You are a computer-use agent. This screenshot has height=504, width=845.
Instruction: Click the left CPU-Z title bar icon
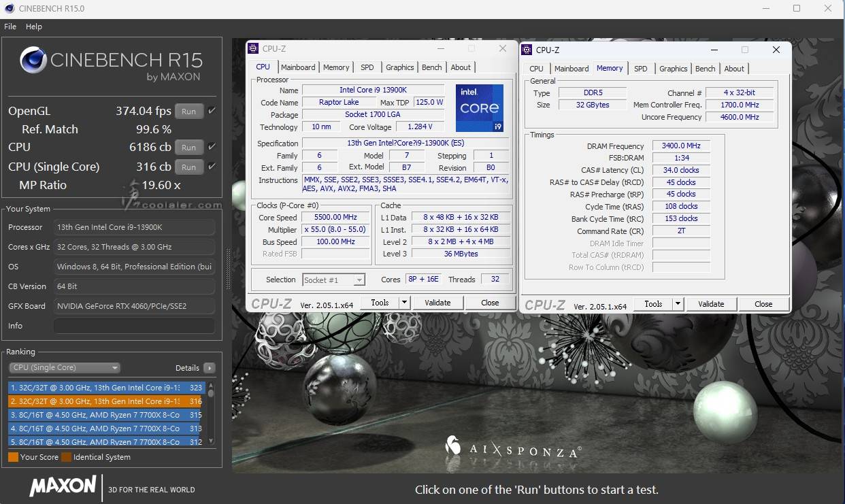pyautogui.click(x=253, y=48)
